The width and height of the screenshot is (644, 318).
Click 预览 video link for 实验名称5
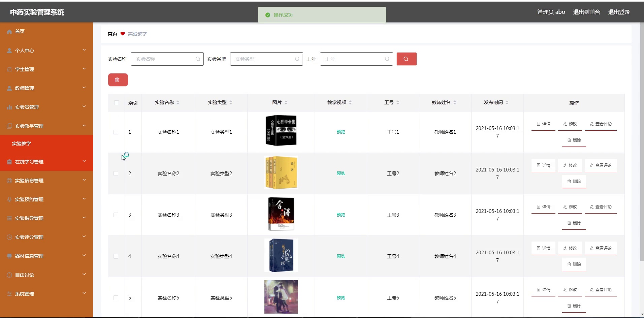point(341,298)
